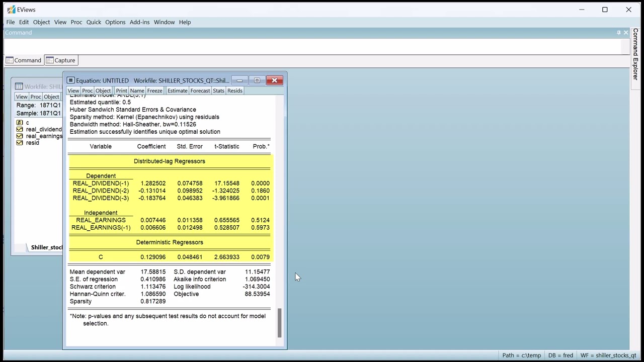The image size is (644, 362).
Task: Click the C constant coefficient 0.129096
Action: [x=153, y=257]
